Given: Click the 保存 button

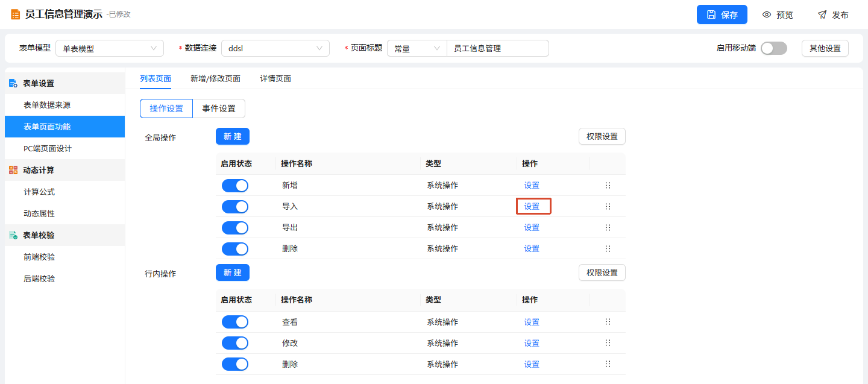Looking at the screenshot, I should click(x=722, y=14).
